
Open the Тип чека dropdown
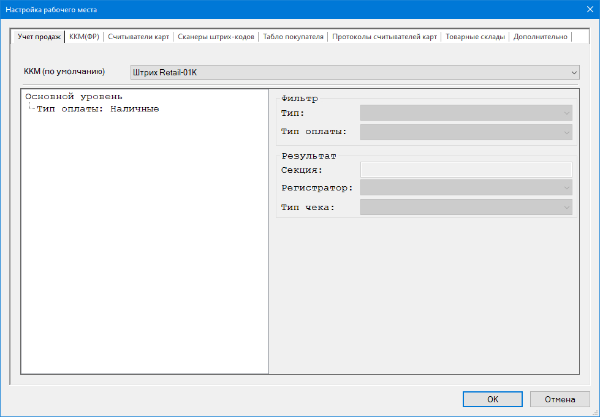pos(465,207)
